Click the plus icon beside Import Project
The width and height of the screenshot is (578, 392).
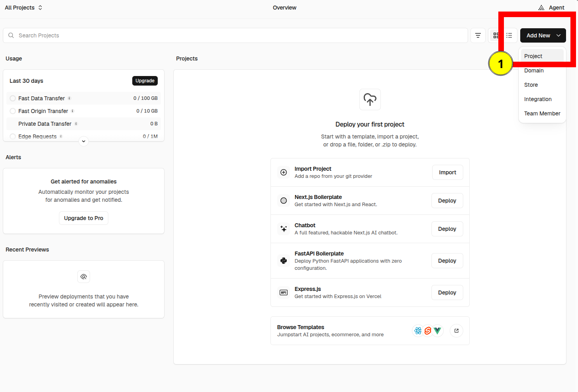284,172
